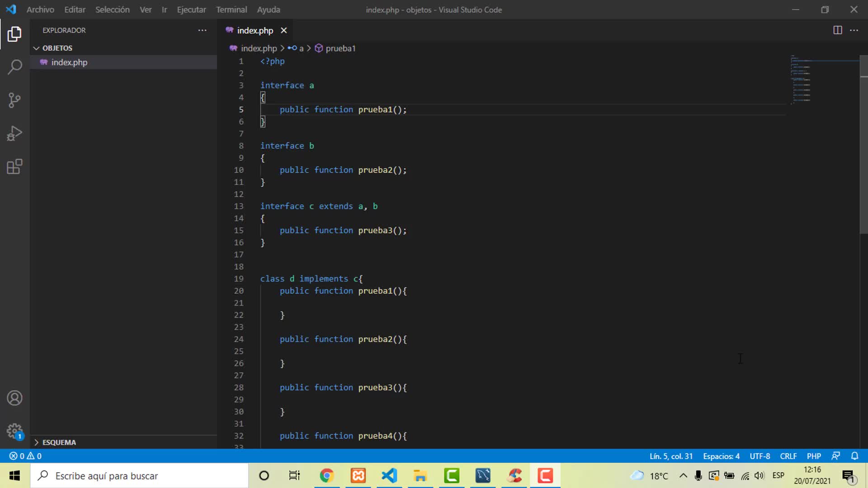Open the Ejecutar menu
This screenshot has width=868, height=488.
[191, 9]
